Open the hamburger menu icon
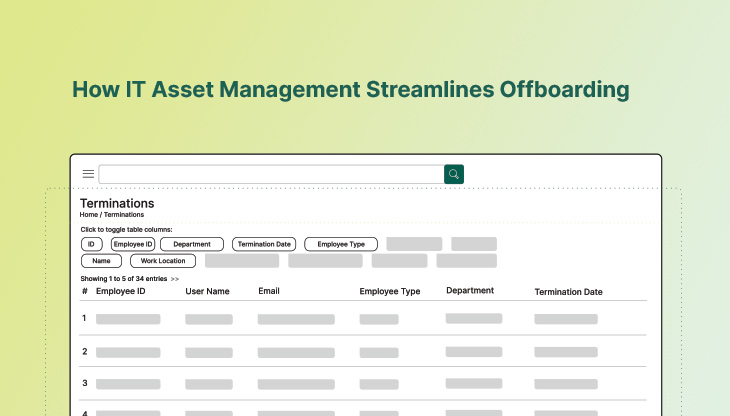Screen dimensions: 730x416 88,174
